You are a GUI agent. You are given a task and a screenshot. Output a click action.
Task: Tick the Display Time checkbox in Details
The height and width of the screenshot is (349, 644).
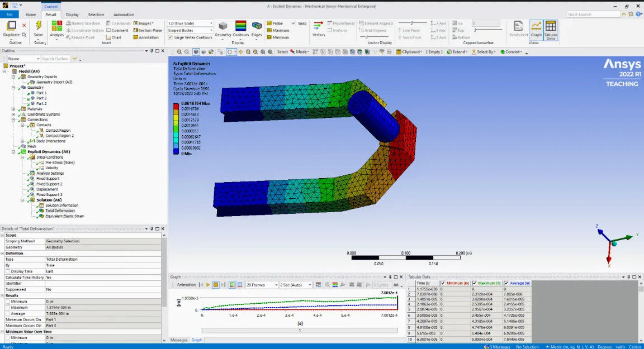tap(8, 271)
